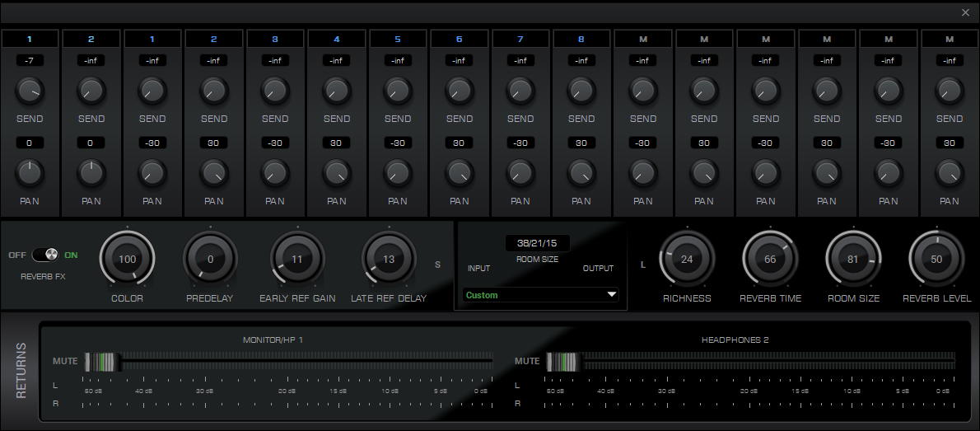
Task: Click the ROOM SIZE knob showing 81
Action: 853,259
